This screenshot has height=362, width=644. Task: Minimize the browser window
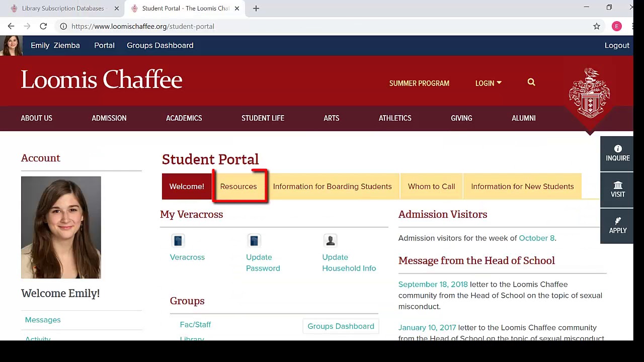point(586,8)
